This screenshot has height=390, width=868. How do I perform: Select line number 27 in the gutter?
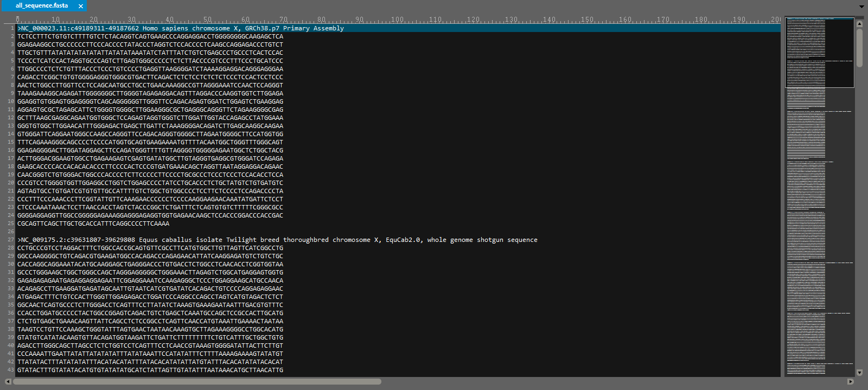(11, 240)
